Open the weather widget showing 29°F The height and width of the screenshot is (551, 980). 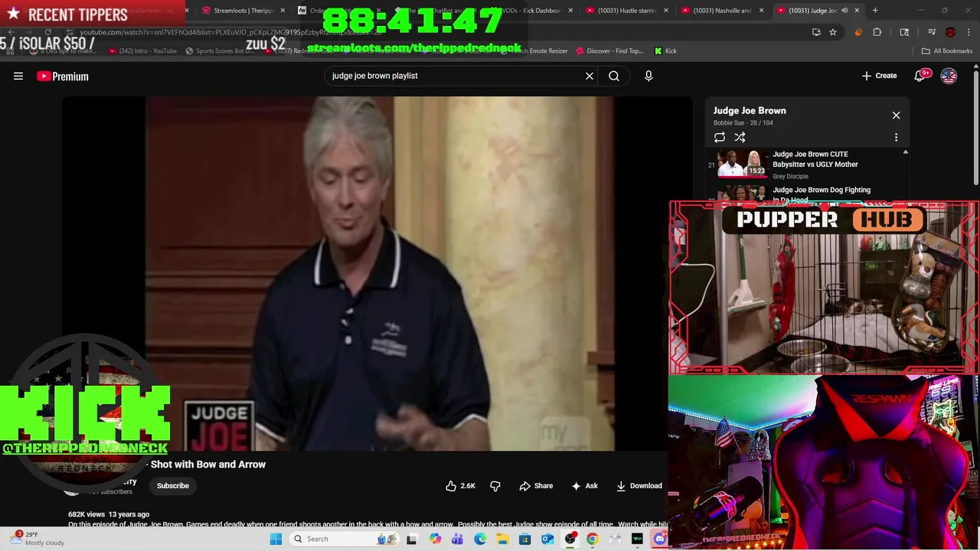[x=38, y=539]
